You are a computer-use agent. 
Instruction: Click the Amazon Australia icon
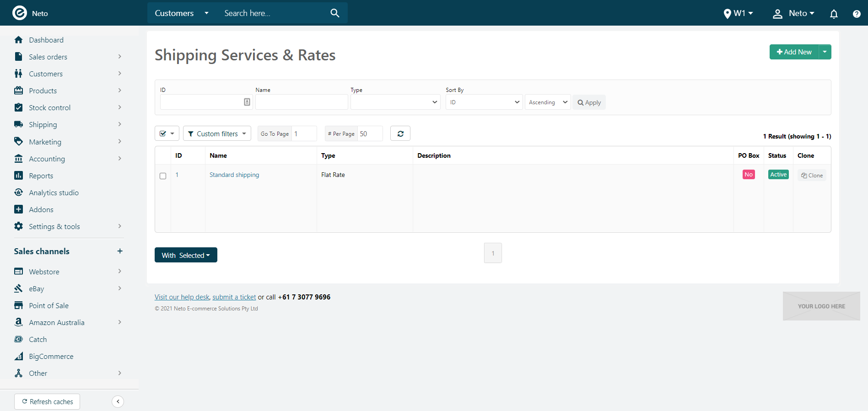pyautogui.click(x=18, y=322)
